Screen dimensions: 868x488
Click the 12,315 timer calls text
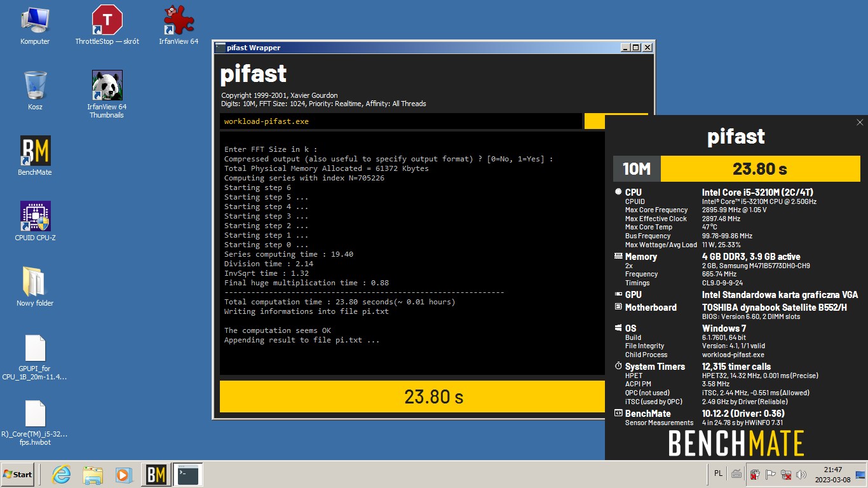(x=736, y=366)
